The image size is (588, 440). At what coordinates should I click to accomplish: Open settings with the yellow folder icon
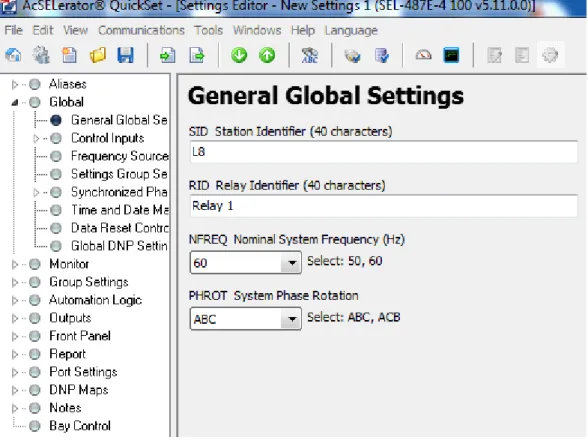point(98,56)
